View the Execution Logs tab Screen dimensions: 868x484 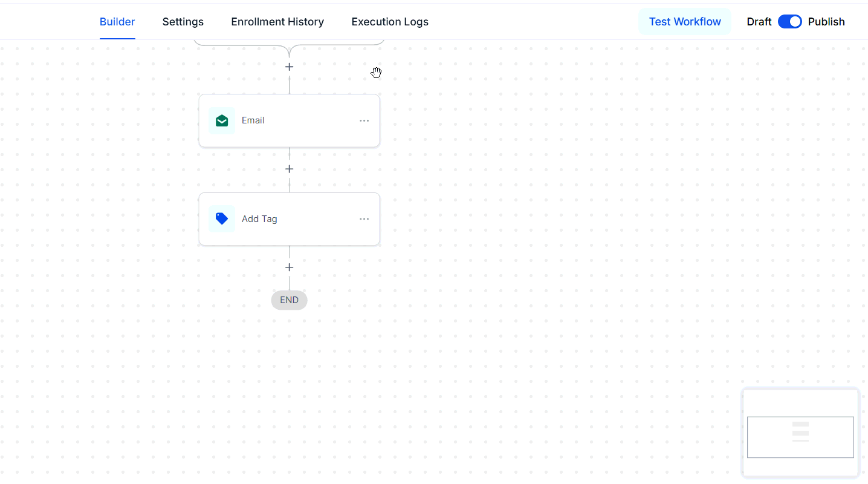pos(390,22)
